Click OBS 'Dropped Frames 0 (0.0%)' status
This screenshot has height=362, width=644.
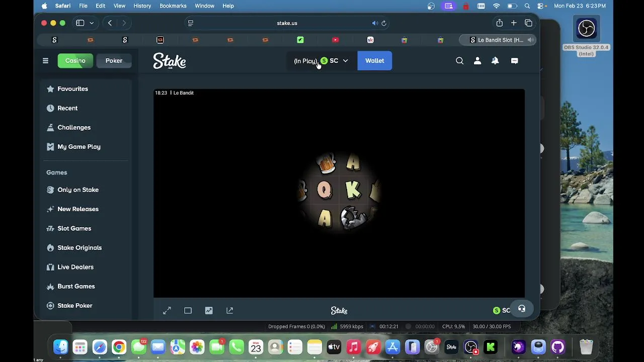coord(296,327)
